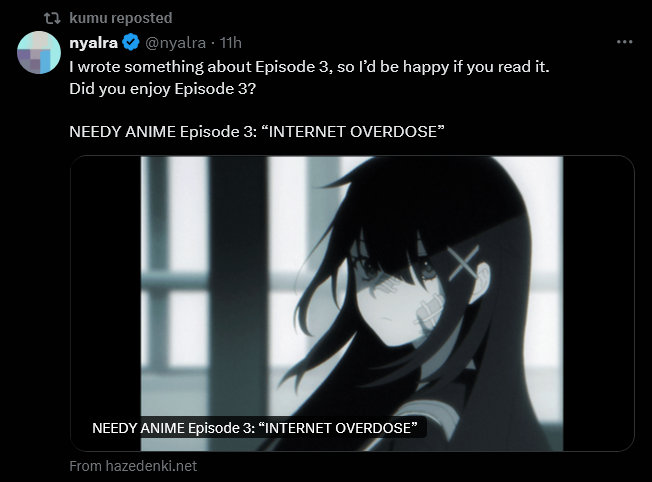Open the three-dot more options menu
This screenshot has height=482, width=652.
pos(625,42)
